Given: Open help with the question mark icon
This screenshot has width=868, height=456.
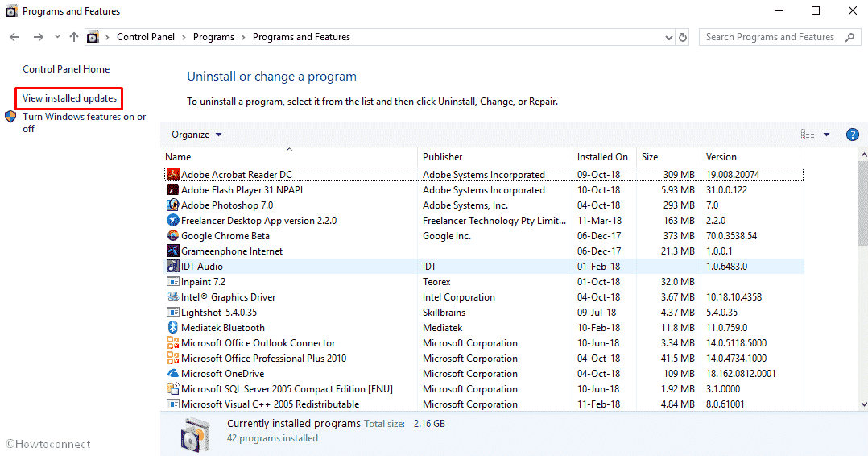Looking at the screenshot, I should tap(853, 135).
